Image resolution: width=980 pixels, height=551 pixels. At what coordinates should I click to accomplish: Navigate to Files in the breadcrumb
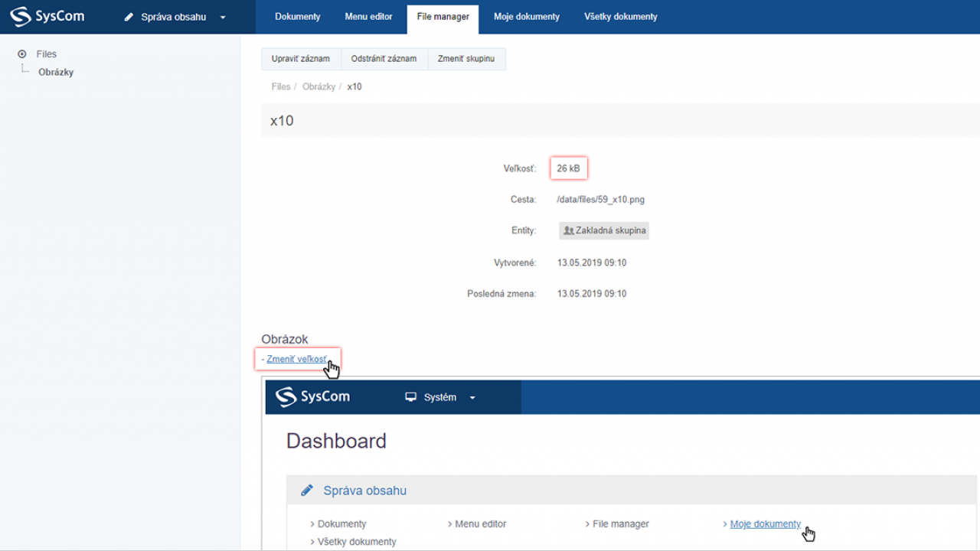coord(281,86)
